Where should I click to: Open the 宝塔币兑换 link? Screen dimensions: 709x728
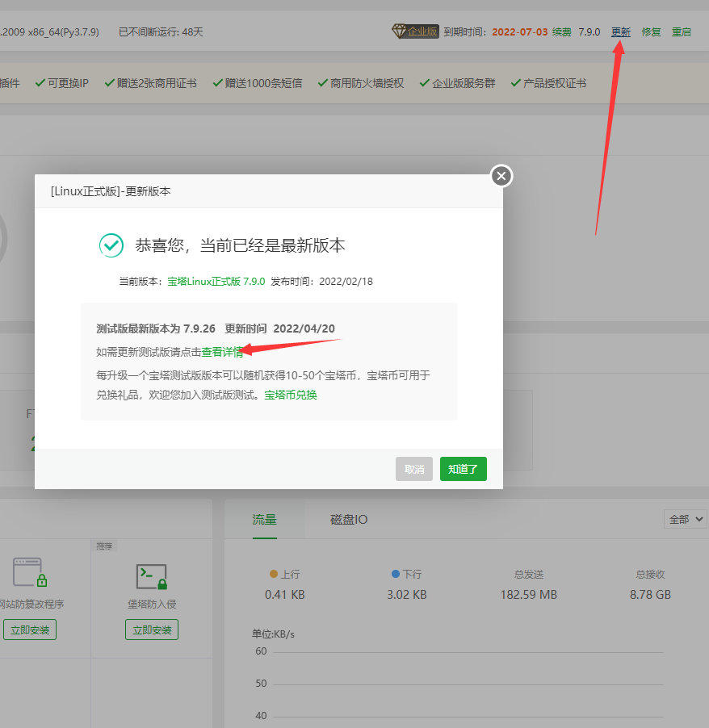click(291, 395)
